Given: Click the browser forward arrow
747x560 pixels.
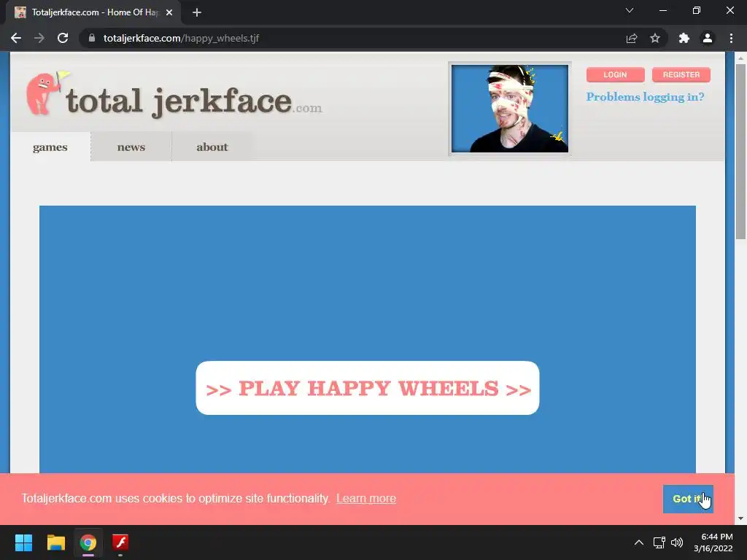Looking at the screenshot, I should click(x=39, y=38).
